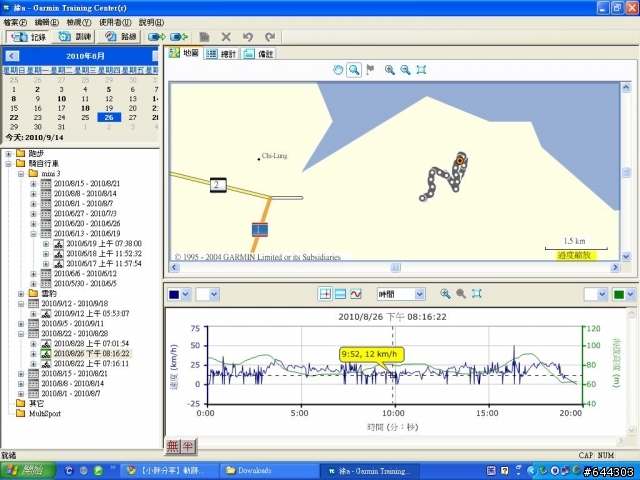Toggle the chart crosshair cursor button
Viewport: 640px width, 480px height.
325,294
